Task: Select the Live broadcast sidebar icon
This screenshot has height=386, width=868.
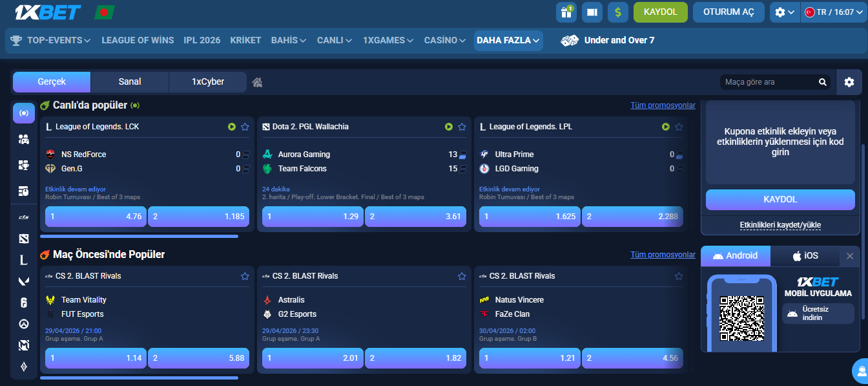Action: click(24, 113)
